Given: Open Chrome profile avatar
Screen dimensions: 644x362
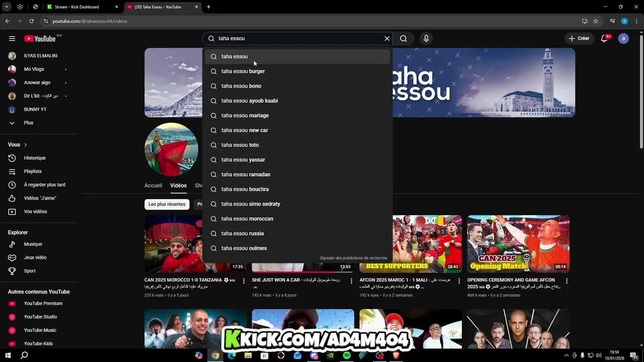Looking at the screenshot, I should click(624, 21).
